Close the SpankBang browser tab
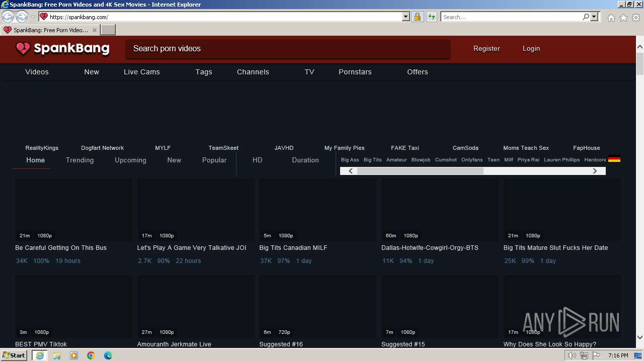 click(95, 30)
